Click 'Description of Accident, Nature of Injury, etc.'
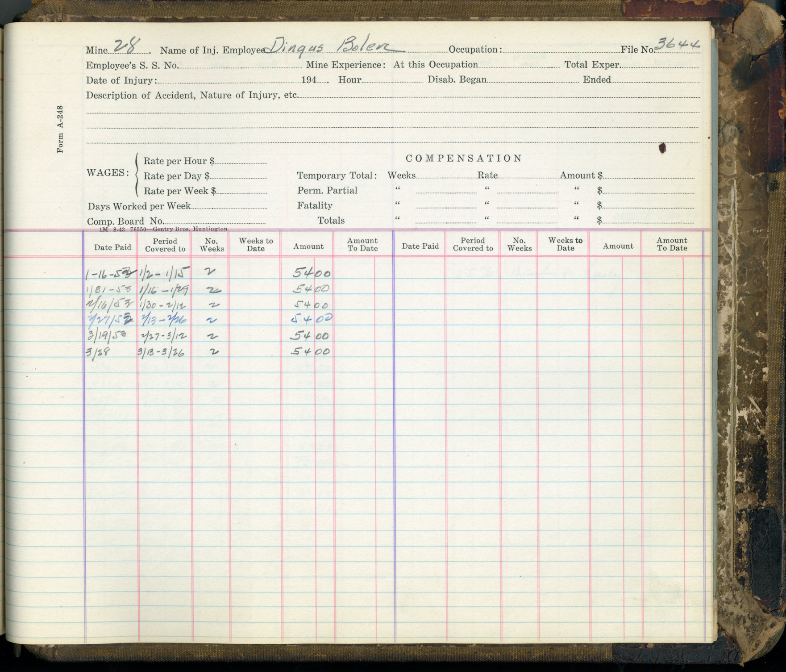 click(192, 96)
